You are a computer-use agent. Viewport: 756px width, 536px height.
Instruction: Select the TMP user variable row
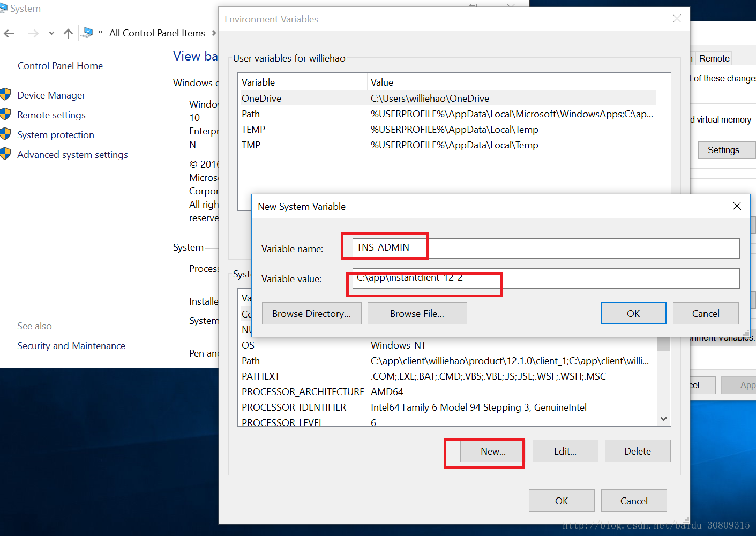point(447,145)
